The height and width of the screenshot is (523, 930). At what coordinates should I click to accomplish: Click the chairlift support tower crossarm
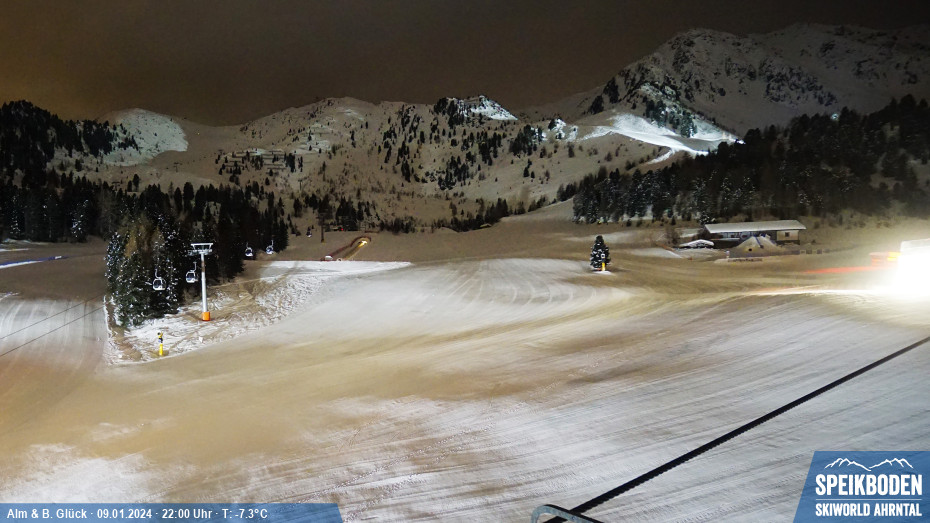202,247
